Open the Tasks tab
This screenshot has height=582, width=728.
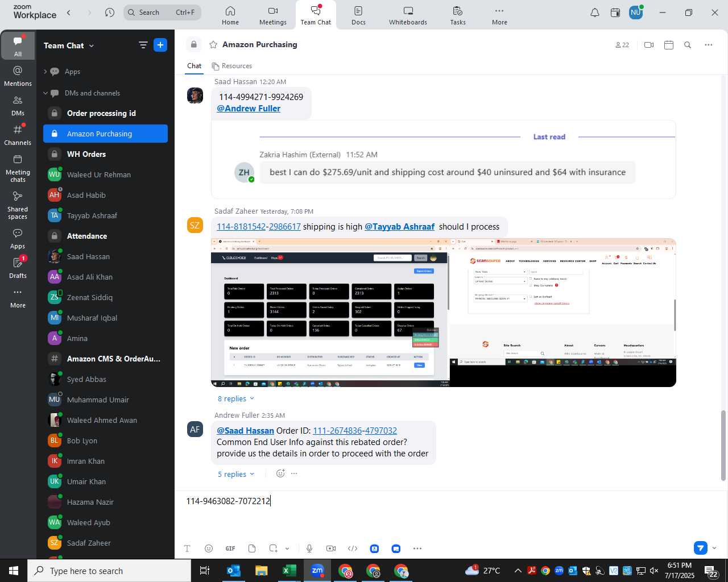point(458,15)
